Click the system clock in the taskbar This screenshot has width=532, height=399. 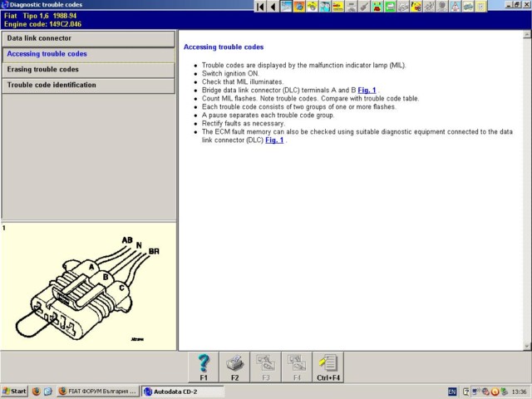(520, 391)
